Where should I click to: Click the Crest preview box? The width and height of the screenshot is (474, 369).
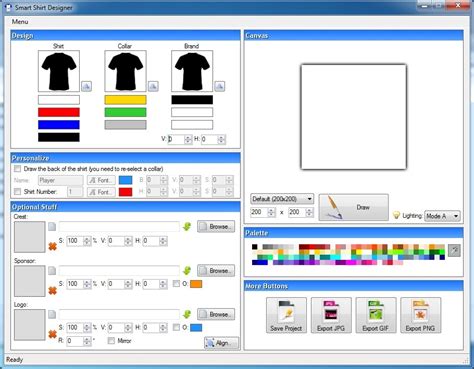(x=30, y=237)
